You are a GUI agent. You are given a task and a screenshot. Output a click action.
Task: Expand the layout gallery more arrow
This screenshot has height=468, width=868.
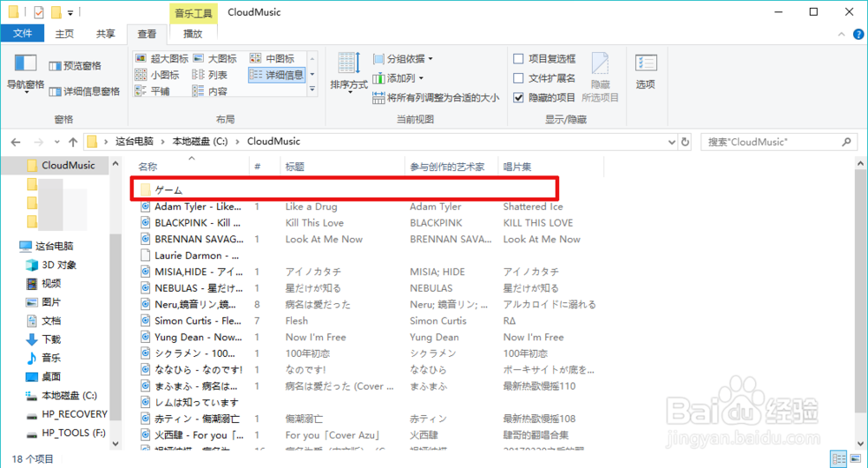pos(312,89)
